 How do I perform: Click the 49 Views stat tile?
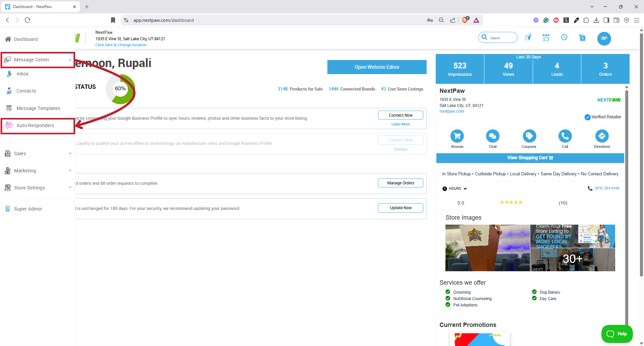pos(508,69)
